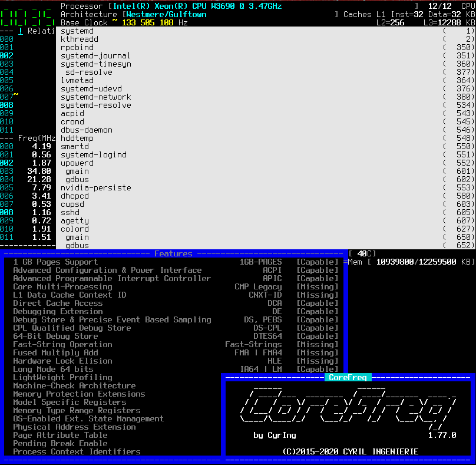Click the systemd-timesyn task entry
The image size is (476, 465).
click(x=266, y=64)
